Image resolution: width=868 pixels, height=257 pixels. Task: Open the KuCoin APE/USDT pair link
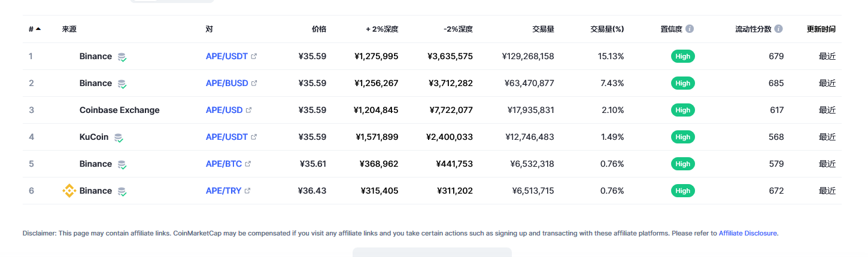(x=227, y=137)
